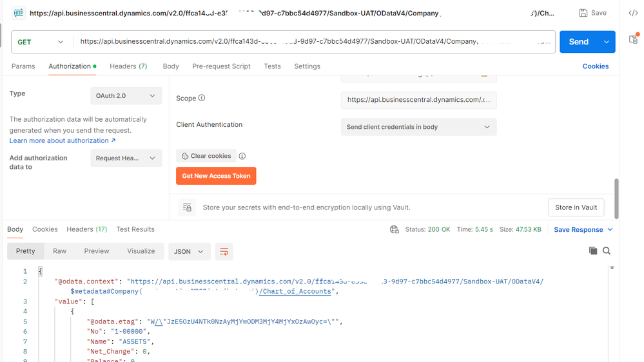
Task: Open the Test Results tab
Action: click(x=135, y=229)
